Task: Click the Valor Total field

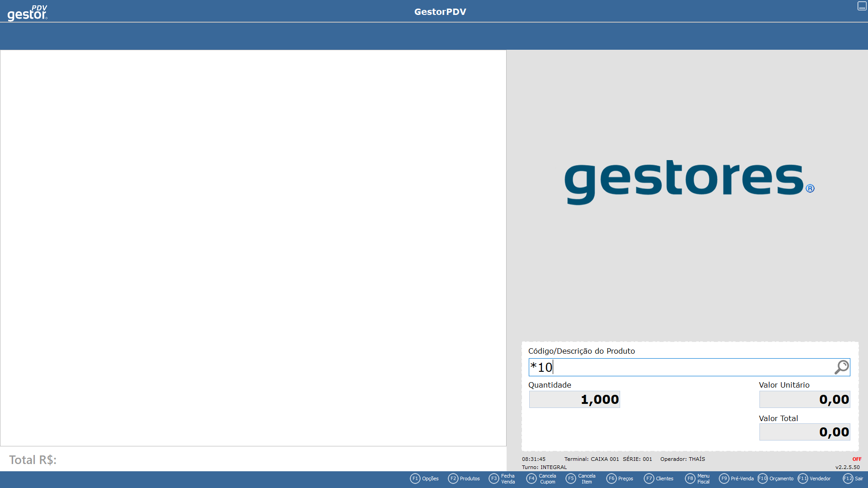Action: [x=804, y=432]
